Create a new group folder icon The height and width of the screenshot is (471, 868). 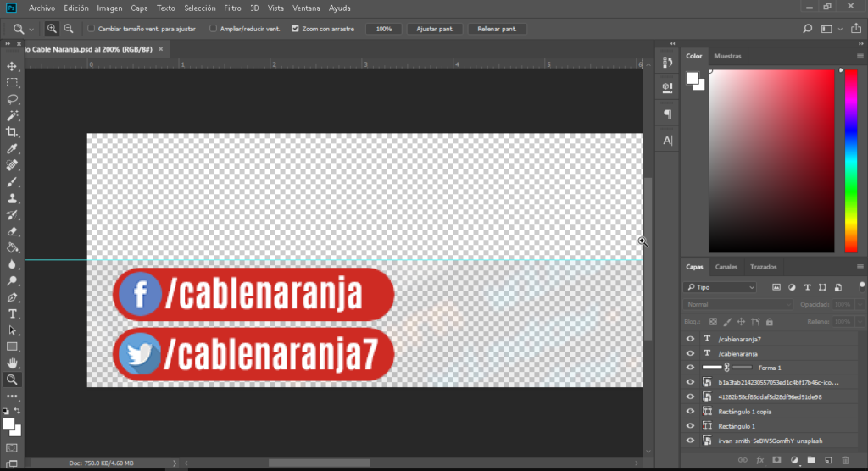(811, 460)
